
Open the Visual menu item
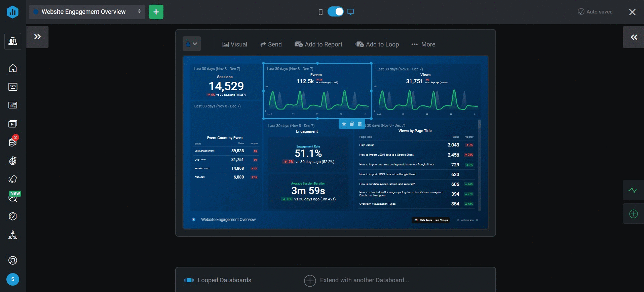tap(235, 44)
